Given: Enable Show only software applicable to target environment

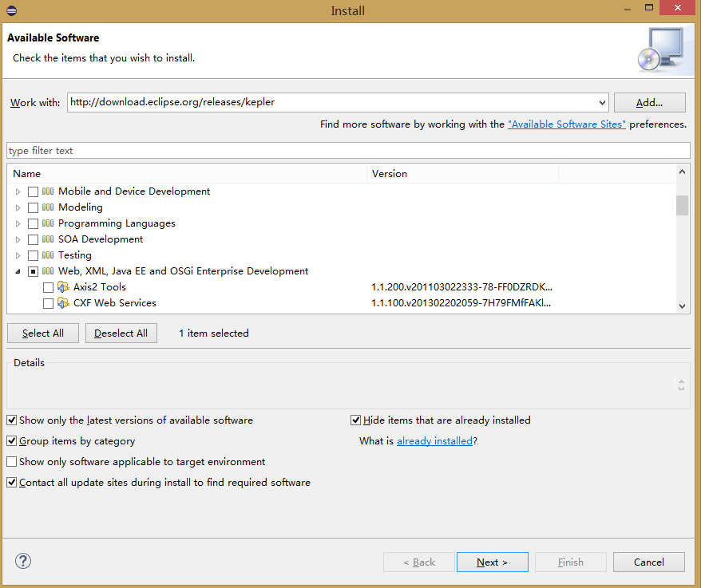Looking at the screenshot, I should [12, 462].
